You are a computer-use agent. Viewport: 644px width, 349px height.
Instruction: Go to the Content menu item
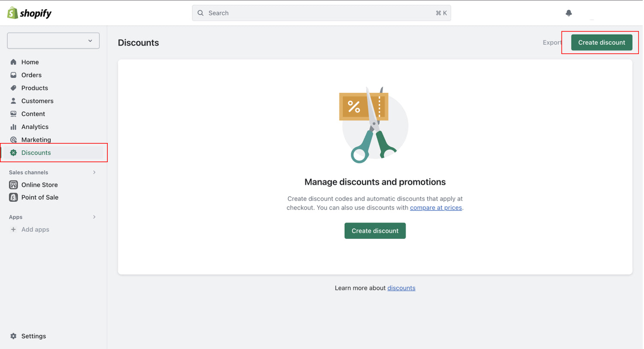pyautogui.click(x=33, y=114)
